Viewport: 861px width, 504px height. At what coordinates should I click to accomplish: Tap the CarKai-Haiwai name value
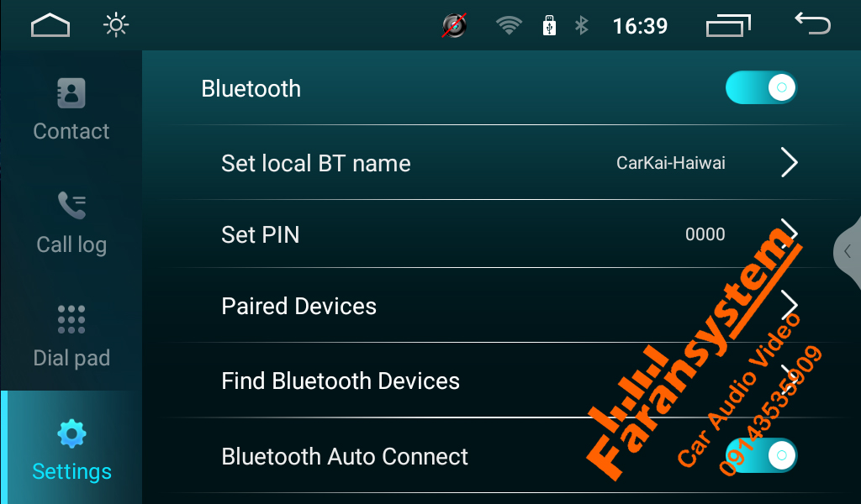[x=670, y=163]
